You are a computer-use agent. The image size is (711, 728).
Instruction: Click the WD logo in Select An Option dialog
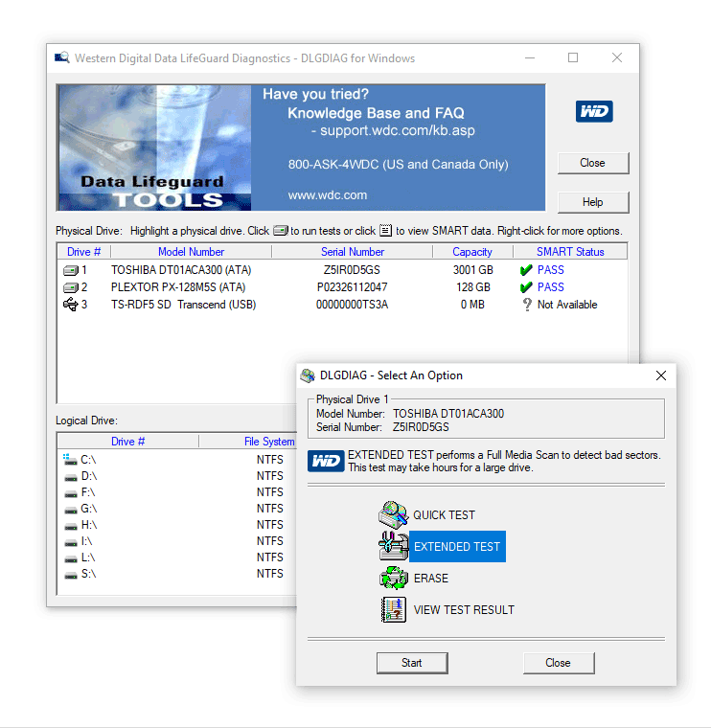click(x=326, y=461)
